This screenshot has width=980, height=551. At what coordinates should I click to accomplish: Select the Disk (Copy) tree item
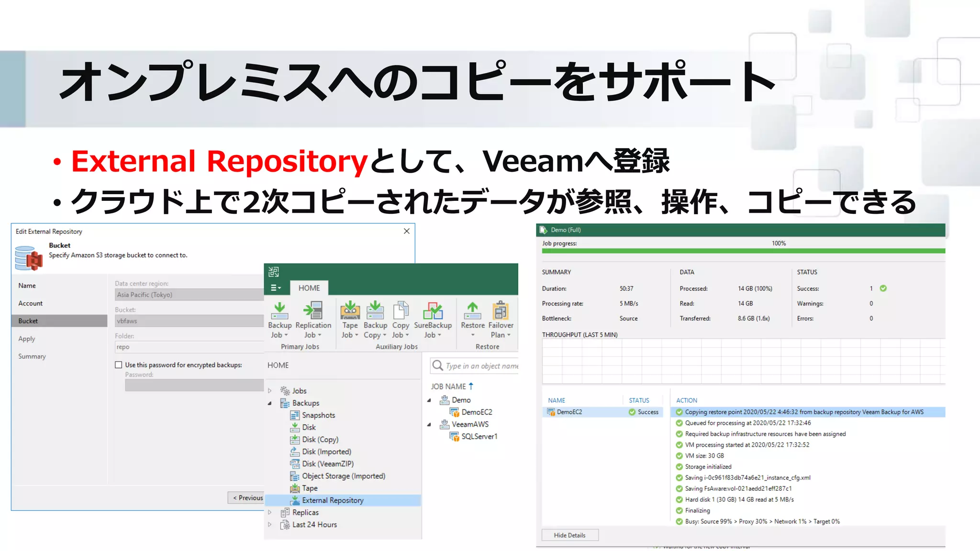[x=314, y=440]
